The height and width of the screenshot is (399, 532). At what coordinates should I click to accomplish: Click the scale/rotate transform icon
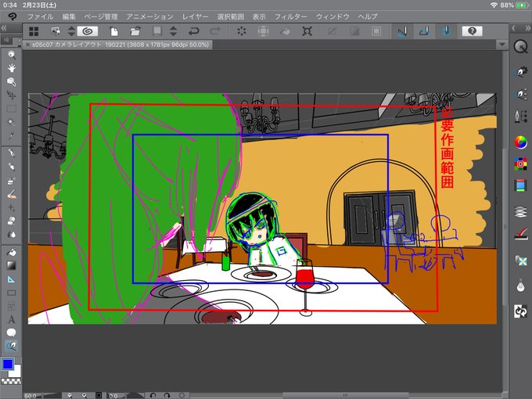307,31
